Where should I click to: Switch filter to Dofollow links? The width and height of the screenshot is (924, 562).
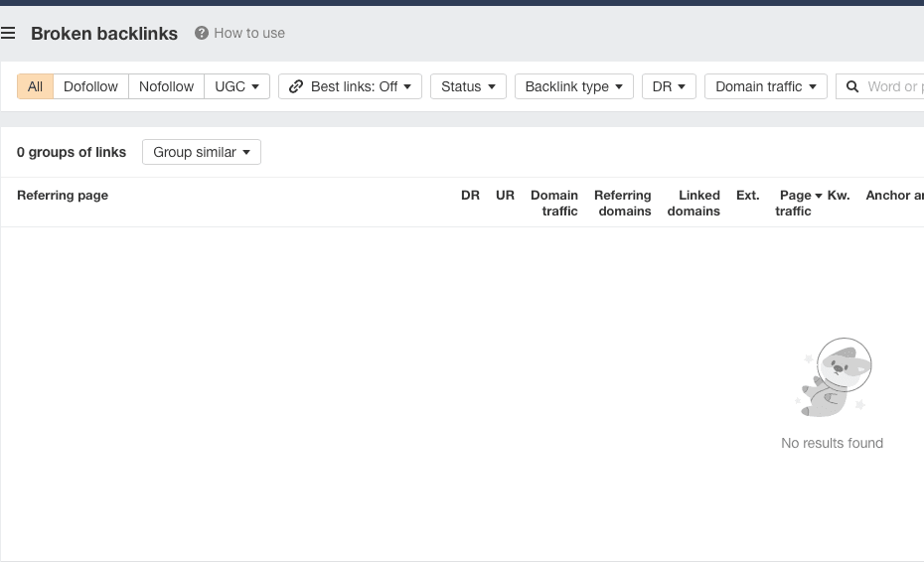coord(90,86)
